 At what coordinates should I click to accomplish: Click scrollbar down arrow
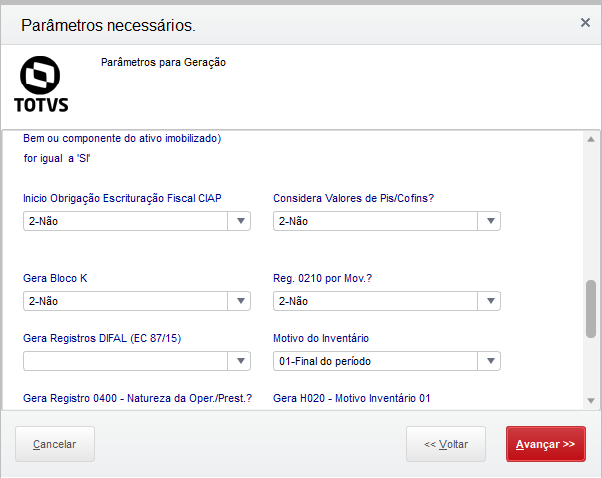[591, 401]
